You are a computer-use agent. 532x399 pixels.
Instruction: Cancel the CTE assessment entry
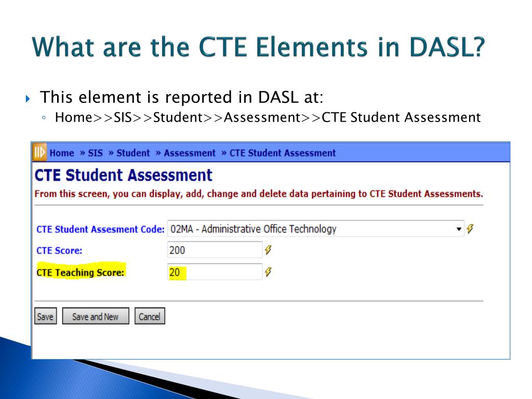tap(150, 316)
